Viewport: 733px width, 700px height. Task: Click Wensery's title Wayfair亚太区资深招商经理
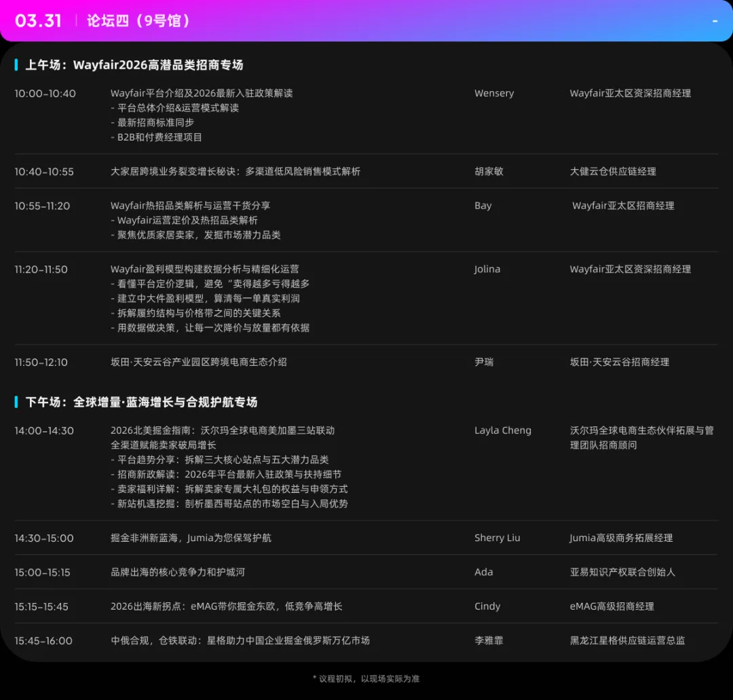pos(630,93)
